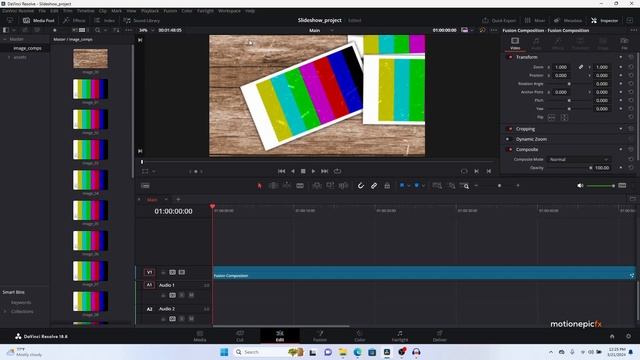The height and width of the screenshot is (360, 640).
Task: Click the Stop button in viewer
Action: (x=303, y=171)
